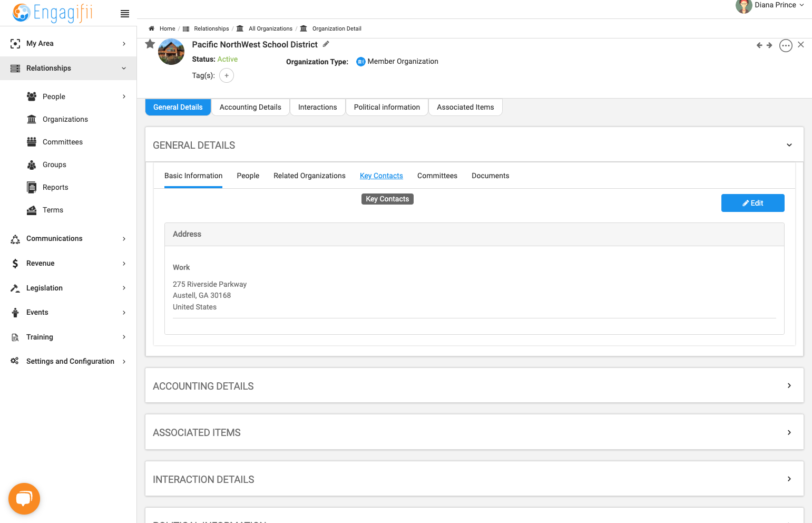Open Diana Prince user dropdown
The width and height of the screenshot is (812, 523).
click(770, 5)
